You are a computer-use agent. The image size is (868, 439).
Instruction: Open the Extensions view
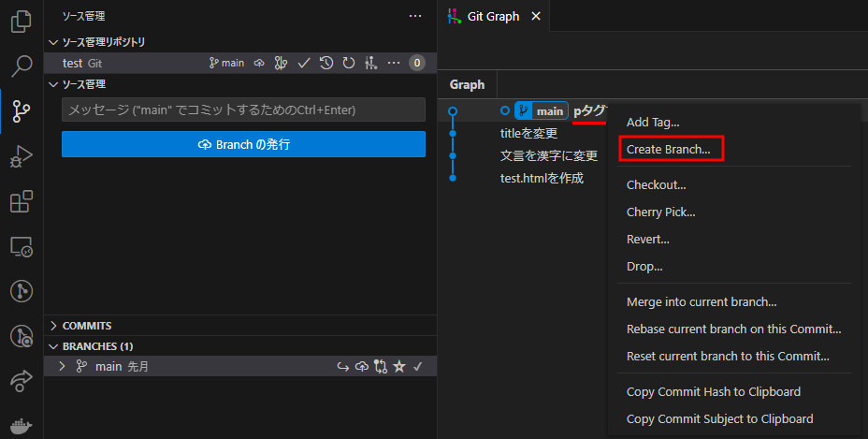21,201
